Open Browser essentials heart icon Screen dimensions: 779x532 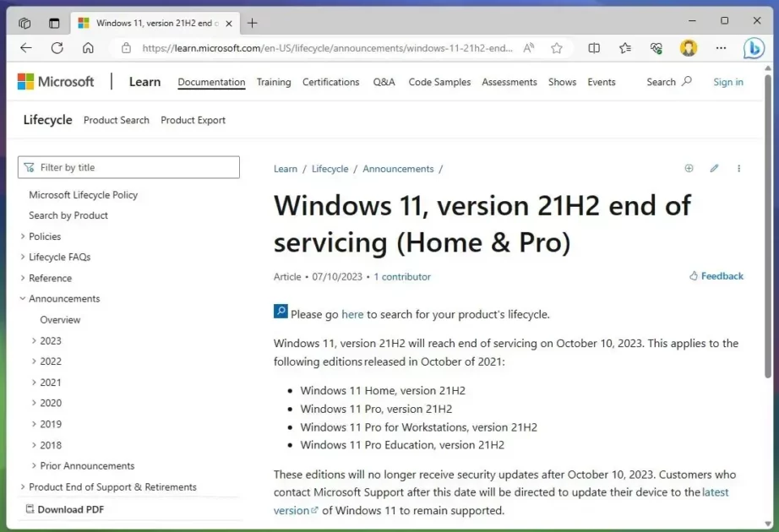(x=656, y=48)
